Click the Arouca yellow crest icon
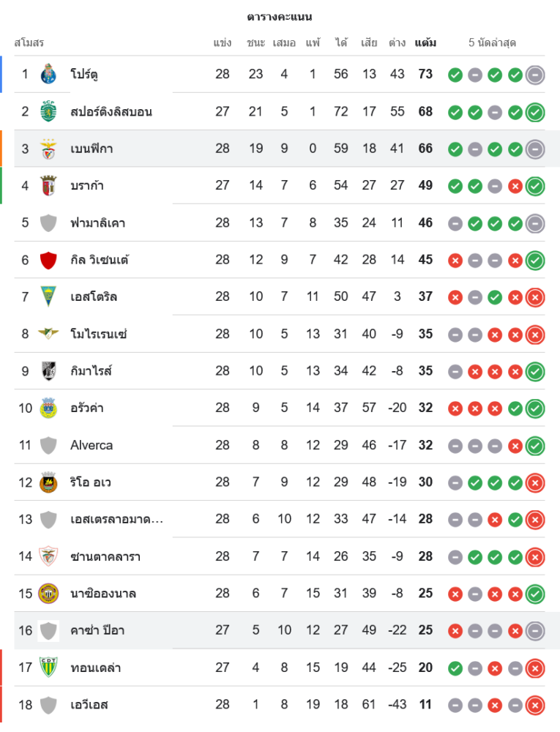This screenshot has width=560, height=732. coord(48,408)
